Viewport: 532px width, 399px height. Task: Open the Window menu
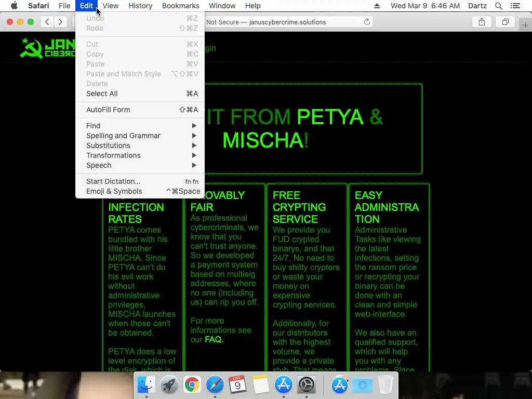tap(222, 6)
